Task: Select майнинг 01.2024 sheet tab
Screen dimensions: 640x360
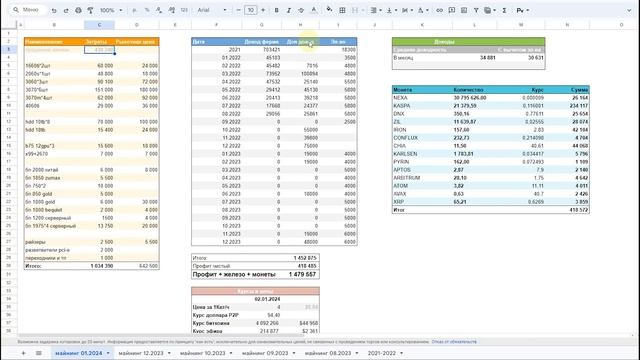Action: [x=78, y=353]
